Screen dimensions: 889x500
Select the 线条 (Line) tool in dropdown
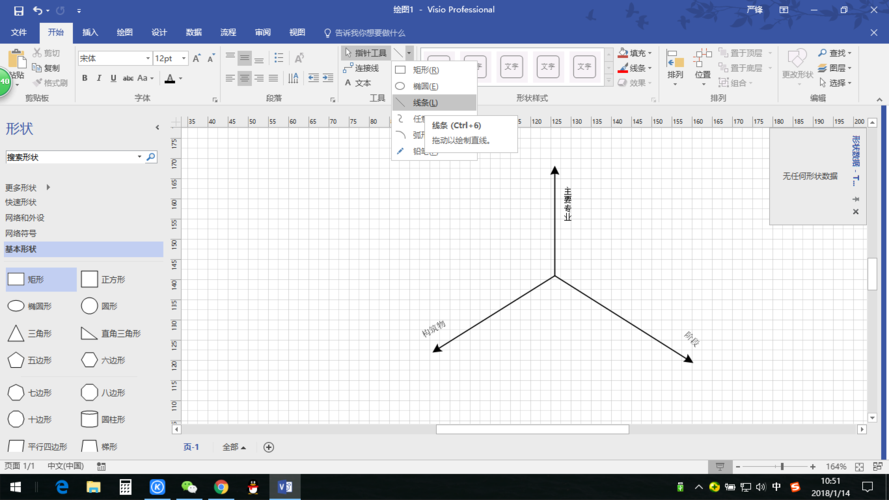[424, 103]
